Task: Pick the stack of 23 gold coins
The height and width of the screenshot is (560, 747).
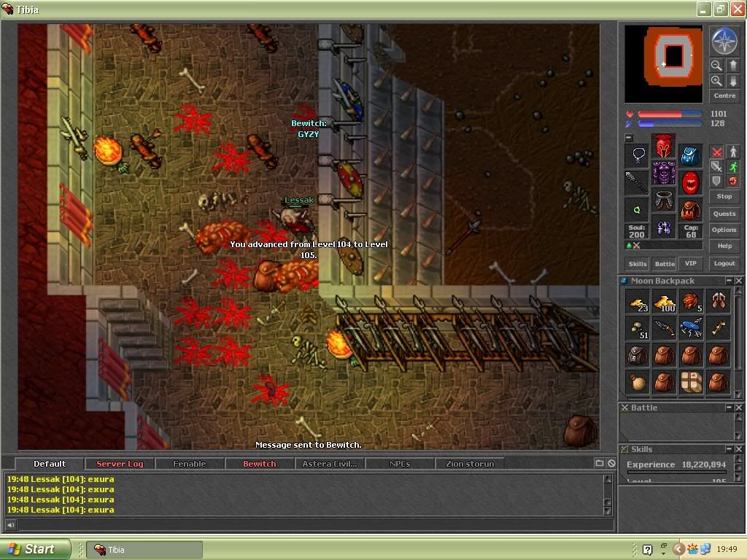Action: point(638,303)
